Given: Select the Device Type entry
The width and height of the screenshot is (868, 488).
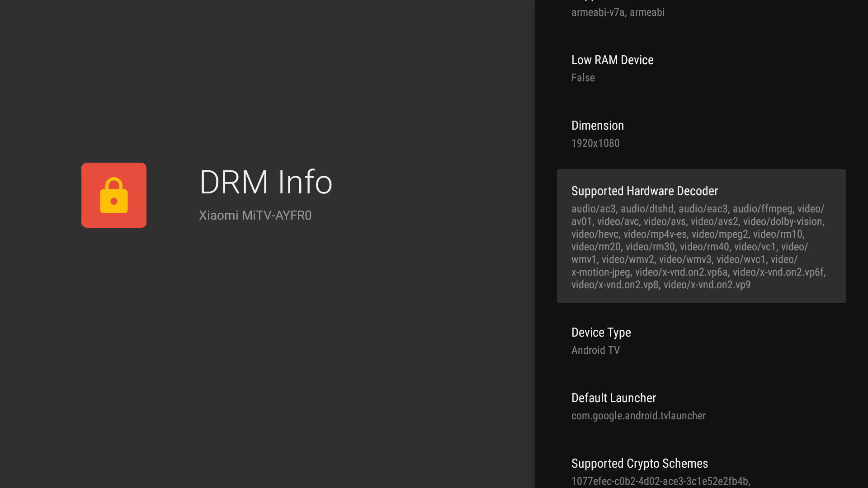Looking at the screenshot, I should coord(702,341).
